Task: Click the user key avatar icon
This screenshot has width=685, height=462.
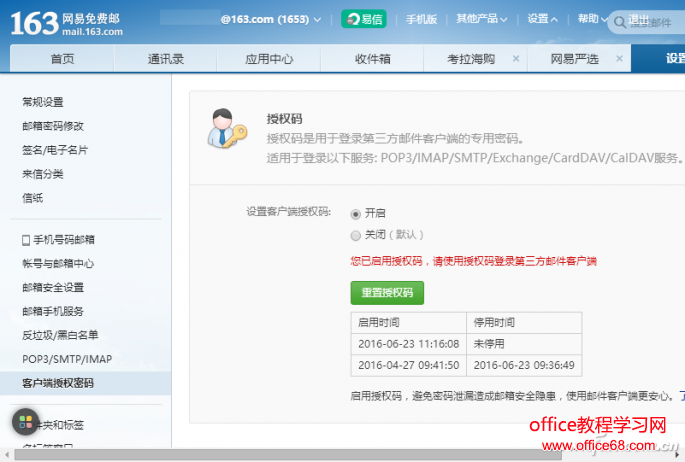Action: [226, 128]
